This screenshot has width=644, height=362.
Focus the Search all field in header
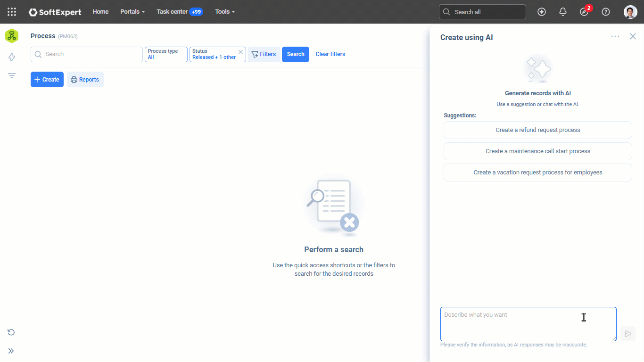pyautogui.click(x=482, y=12)
